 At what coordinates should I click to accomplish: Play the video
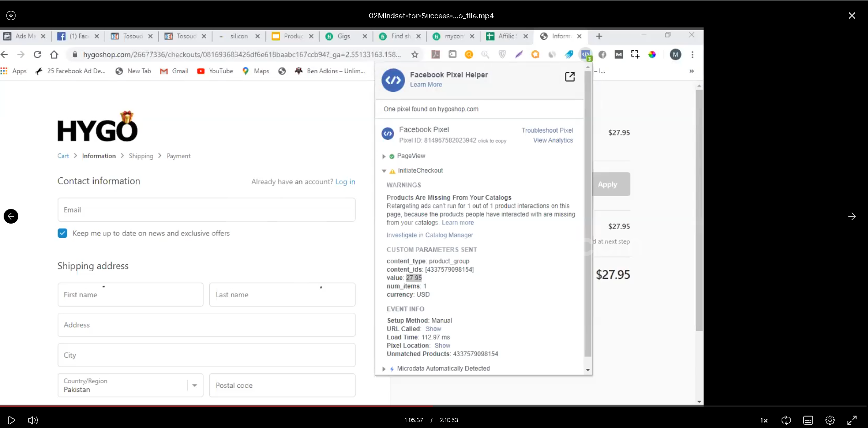click(x=11, y=420)
